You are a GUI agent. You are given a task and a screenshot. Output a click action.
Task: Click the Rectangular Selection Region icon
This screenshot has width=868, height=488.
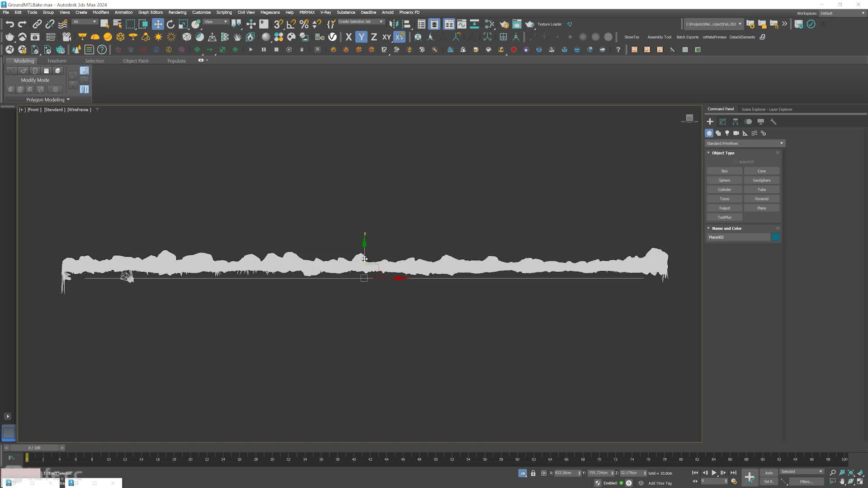(130, 24)
